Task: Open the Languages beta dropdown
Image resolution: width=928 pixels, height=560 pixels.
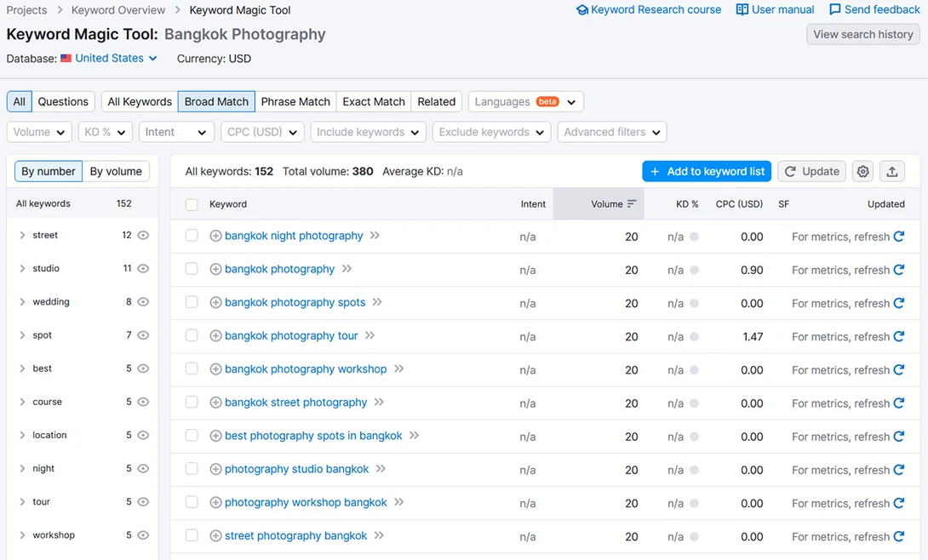Action: point(525,102)
